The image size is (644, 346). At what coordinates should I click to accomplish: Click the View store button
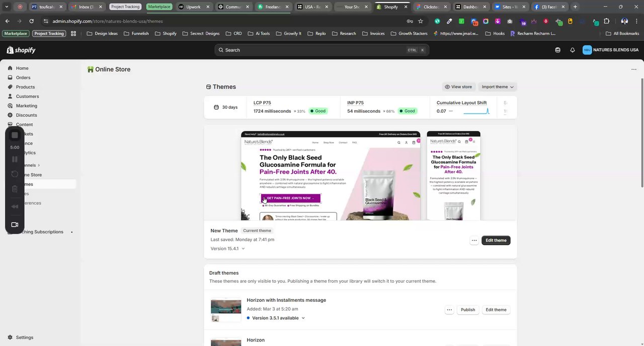pos(458,87)
